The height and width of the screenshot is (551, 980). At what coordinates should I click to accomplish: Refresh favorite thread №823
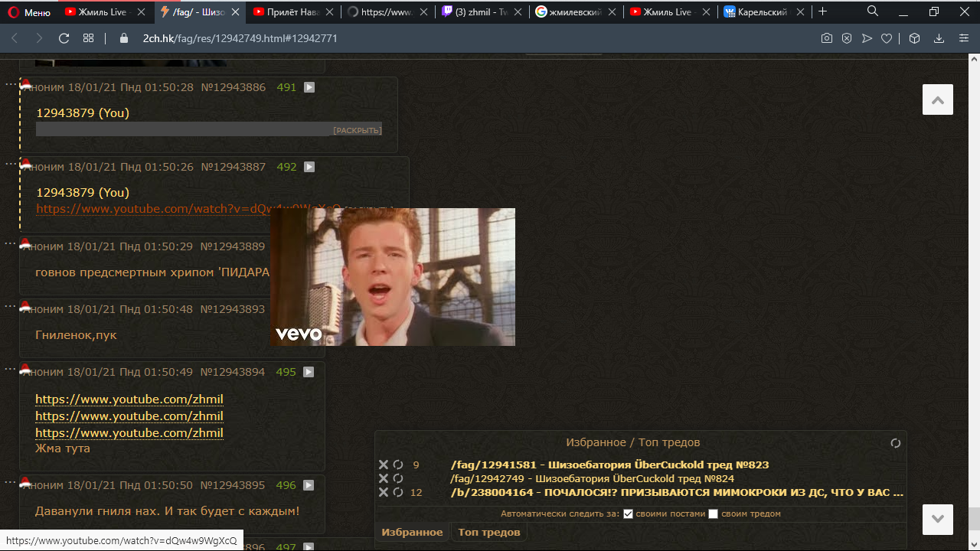click(x=398, y=465)
